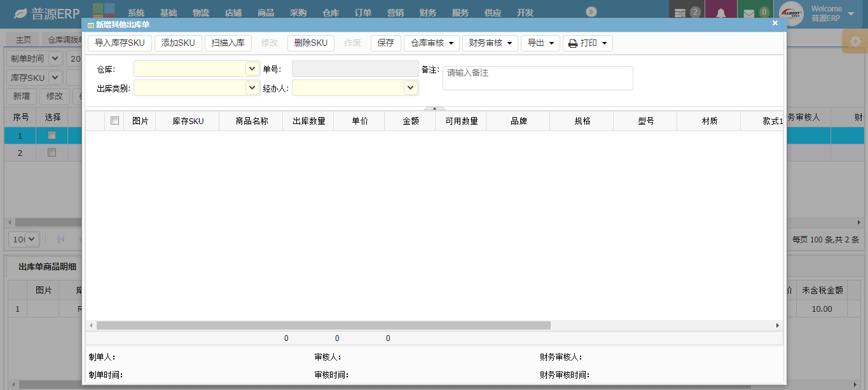The width and height of the screenshot is (868, 390).
Task: Click the 规格 column header
Action: [582, 121]
